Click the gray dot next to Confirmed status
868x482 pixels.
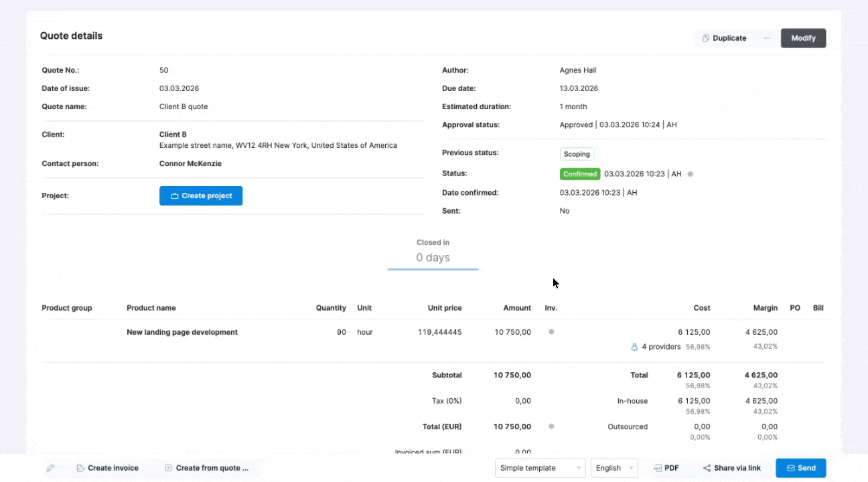pyautogui.click(x=691, y=174)
